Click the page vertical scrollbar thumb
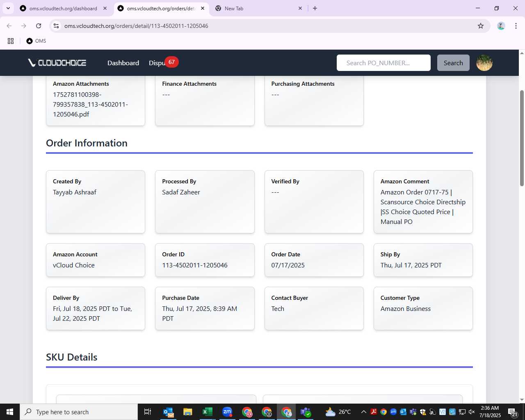The height and width of the screenshot is (420, 525). coord(522,138)
